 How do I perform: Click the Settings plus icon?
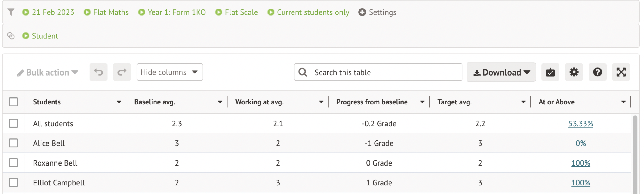(x=362, y=12)
